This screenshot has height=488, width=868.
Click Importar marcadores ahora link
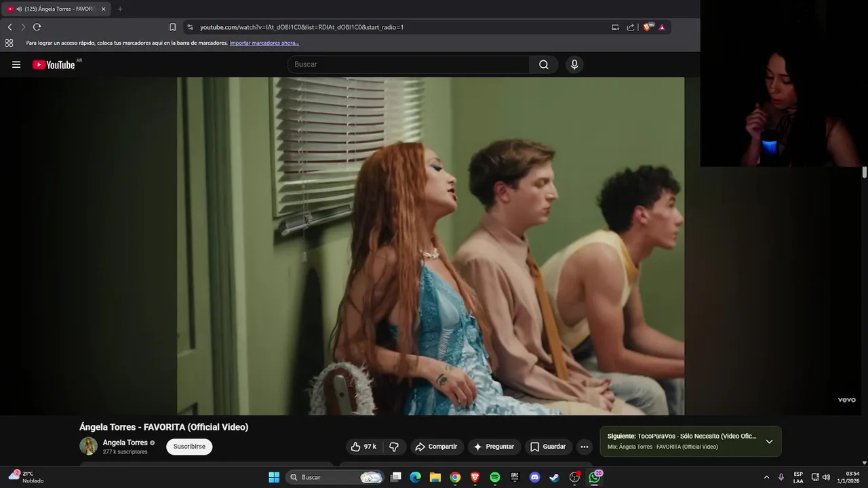coord(264,43)
